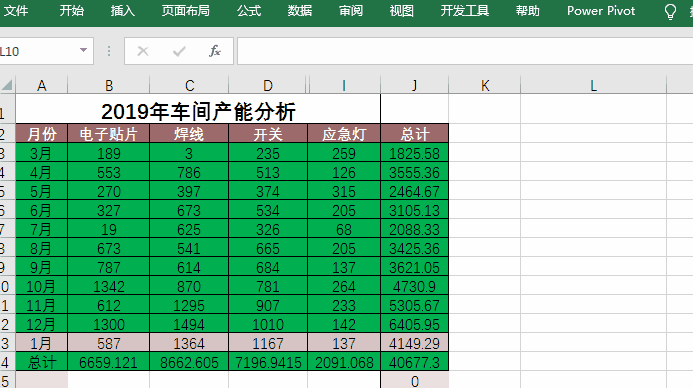The width and height of the screenshot is (693, 388).
Task: Switch to the 视图 ribbon tab
Action: pos(401,11)
